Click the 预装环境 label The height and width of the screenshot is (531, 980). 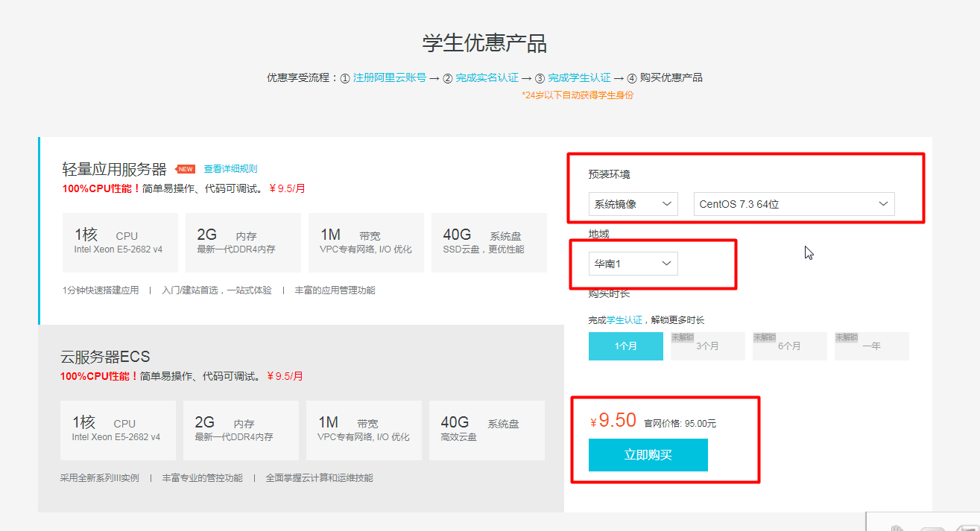click(x=609, y=174)
